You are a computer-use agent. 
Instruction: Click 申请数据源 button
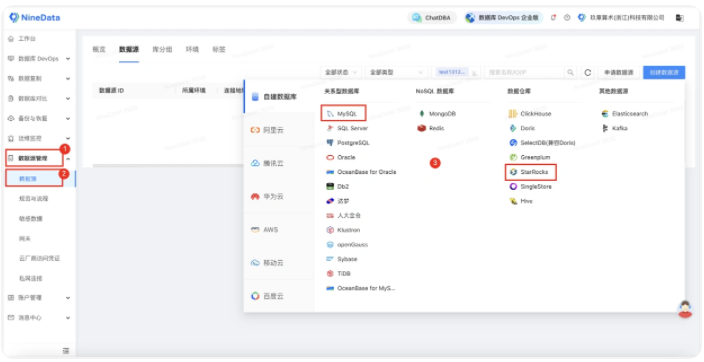[x=619, y=72]
